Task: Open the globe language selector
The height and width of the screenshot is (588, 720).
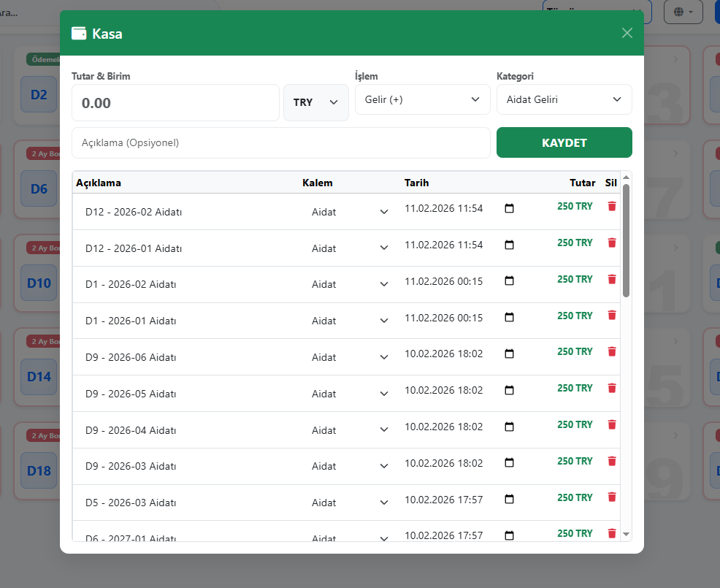Action: pyautogui.click(x=683, y=12)
